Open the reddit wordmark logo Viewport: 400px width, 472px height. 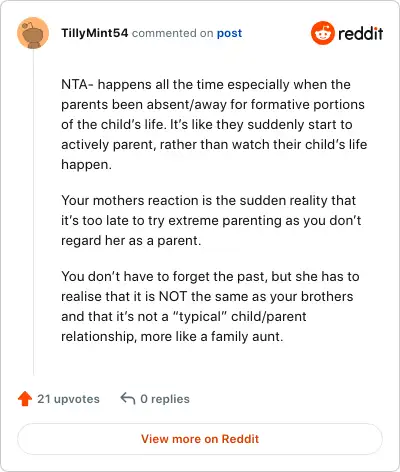pos(361,33)
